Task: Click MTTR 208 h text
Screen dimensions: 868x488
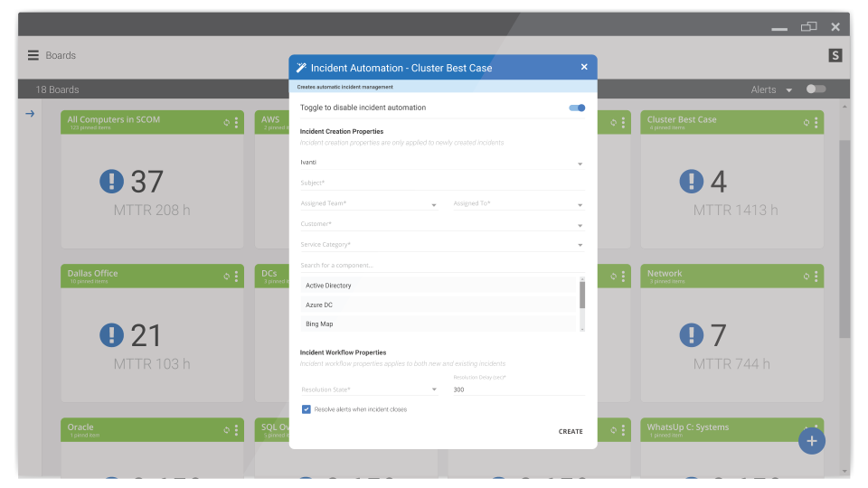Action: (x=152, y=211)
